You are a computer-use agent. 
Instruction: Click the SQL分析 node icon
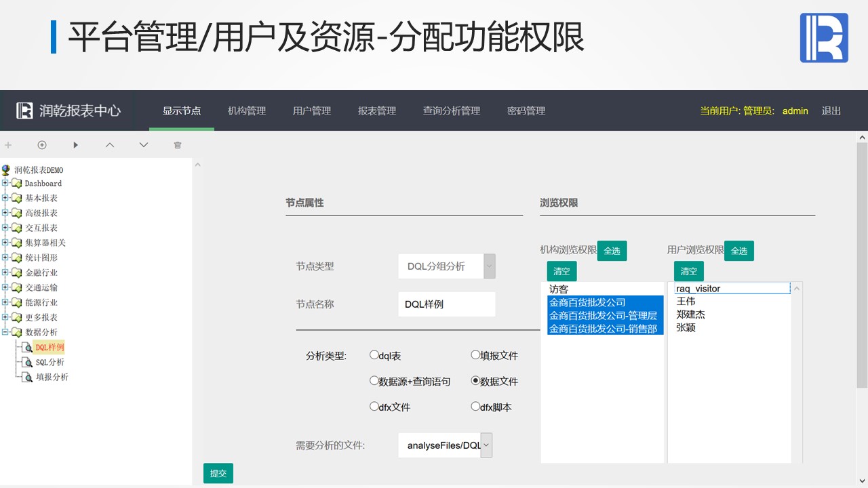click(x=28, y=363)
